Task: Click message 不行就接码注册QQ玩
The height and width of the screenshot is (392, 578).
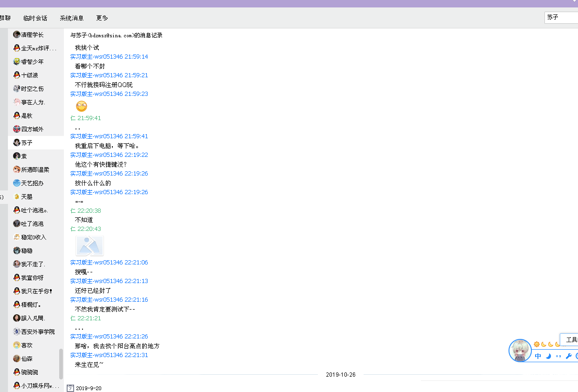Action: click(x=104, y=85)
